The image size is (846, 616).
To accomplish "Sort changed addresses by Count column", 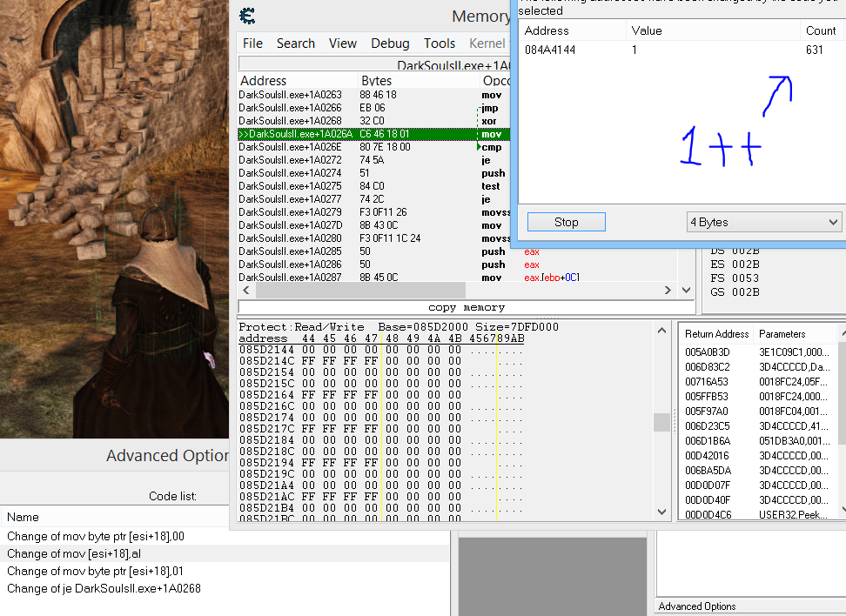I will (x=821, y=30).
